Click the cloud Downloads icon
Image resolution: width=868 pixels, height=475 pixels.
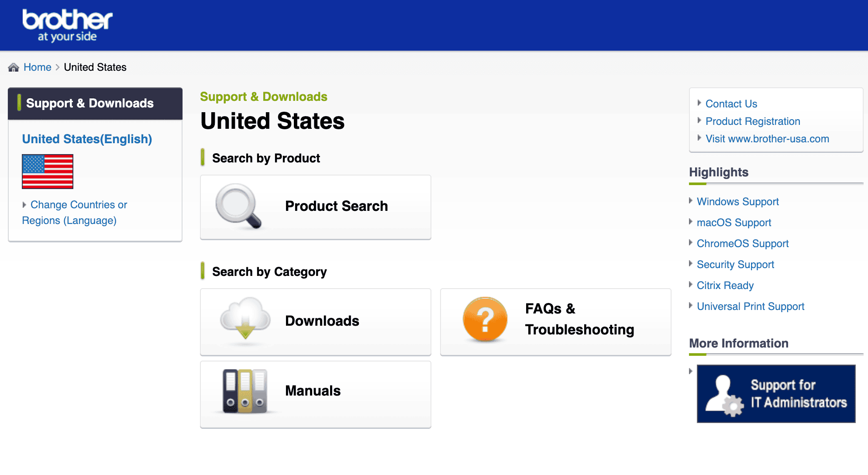(x=245, y=320)
